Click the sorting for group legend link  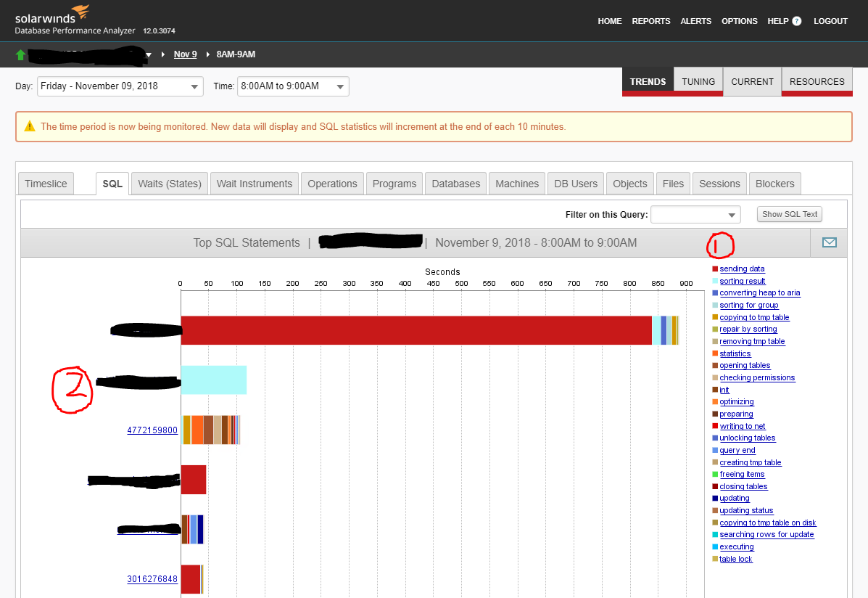click(749, 305)
